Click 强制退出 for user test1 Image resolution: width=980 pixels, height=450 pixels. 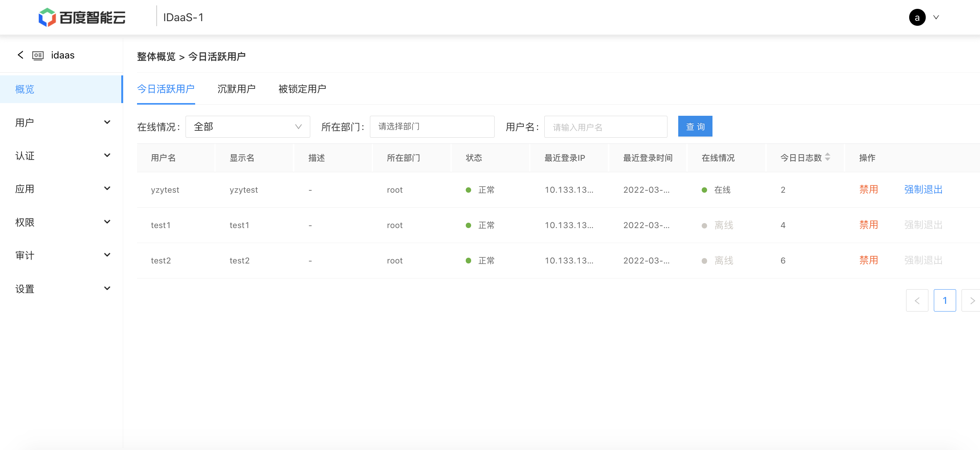(x=923, y=225)
